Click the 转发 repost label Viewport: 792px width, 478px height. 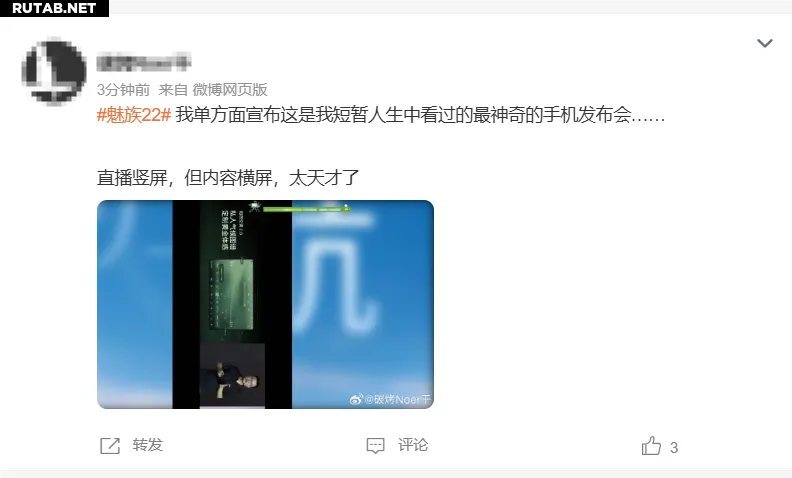(x=147, y=445)
